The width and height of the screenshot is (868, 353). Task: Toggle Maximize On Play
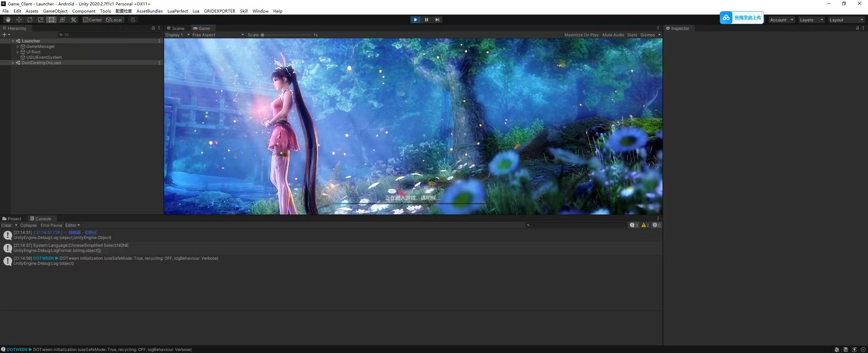[x=581, y=35]
